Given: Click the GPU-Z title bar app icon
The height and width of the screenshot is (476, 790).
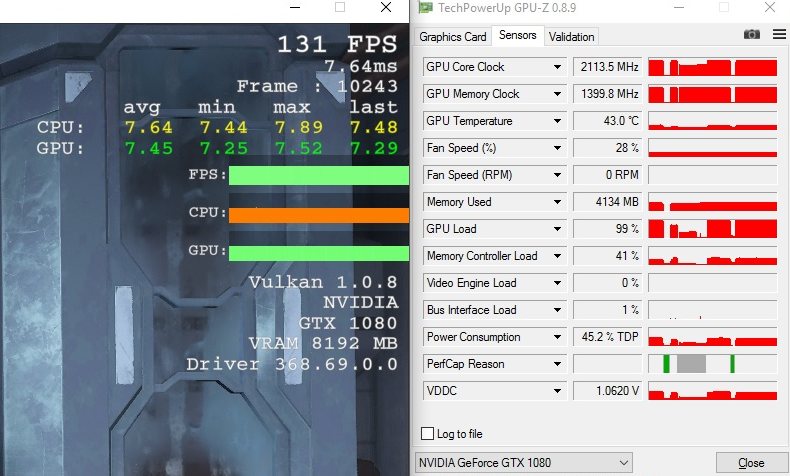Looking at the screenshot, I should 426,8.
